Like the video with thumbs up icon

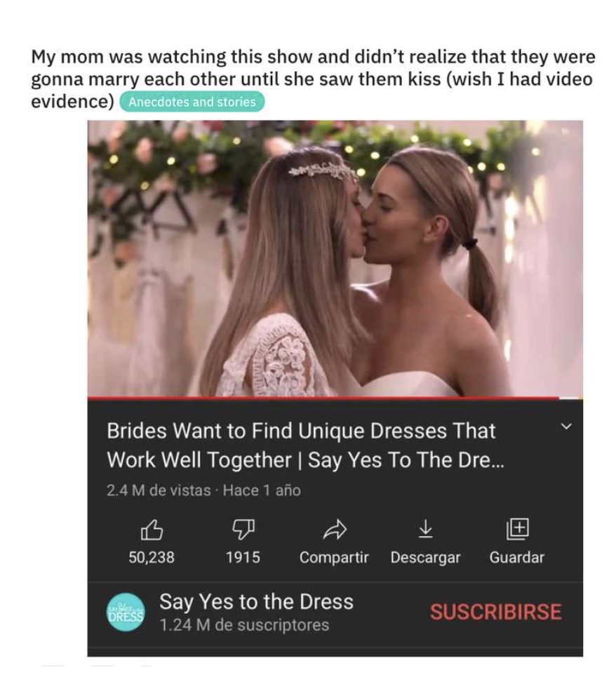[x=152, y=530]
